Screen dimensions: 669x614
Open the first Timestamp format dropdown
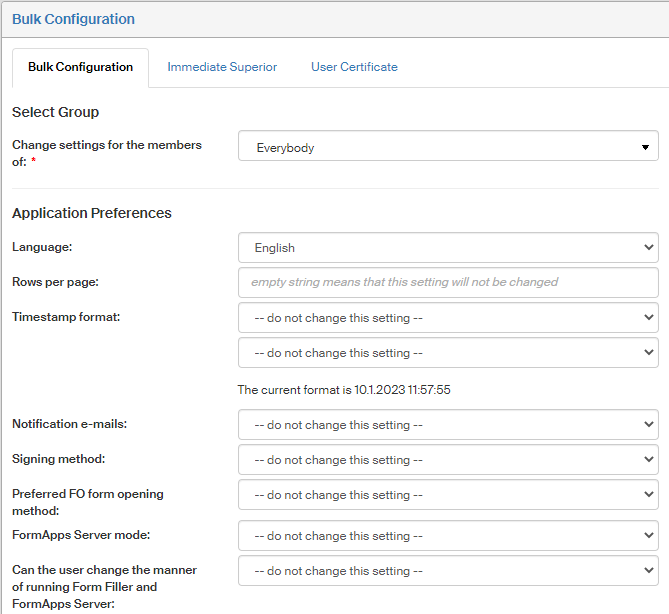pos(448,318)
